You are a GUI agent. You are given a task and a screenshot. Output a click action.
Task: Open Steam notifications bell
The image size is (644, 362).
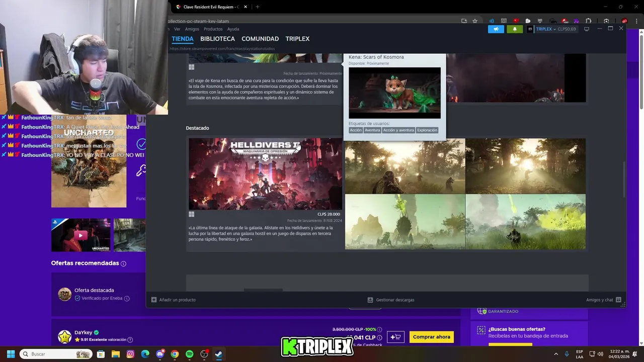tap(515, 29)
